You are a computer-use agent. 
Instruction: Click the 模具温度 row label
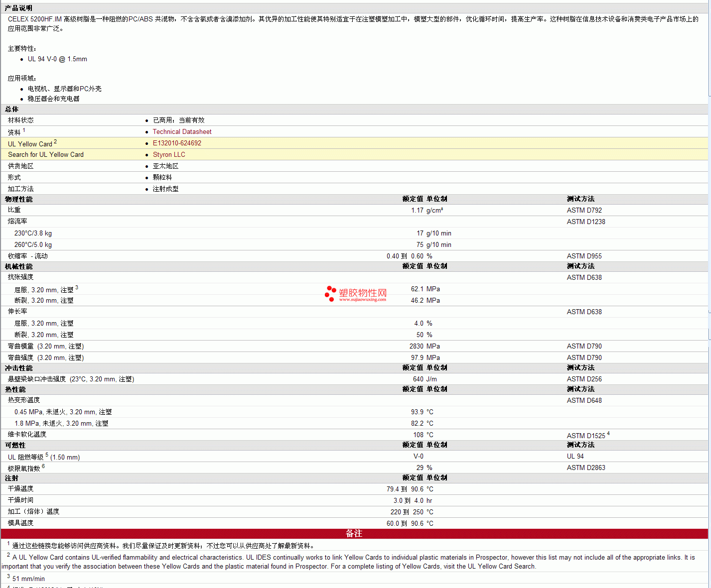[x=20, y=523]
